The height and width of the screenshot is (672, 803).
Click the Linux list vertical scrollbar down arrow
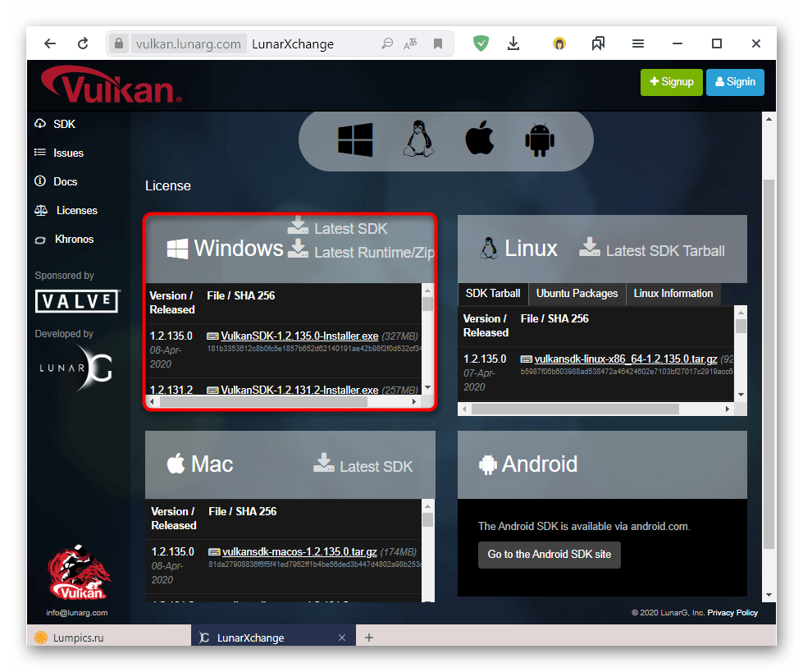point(741,395)
